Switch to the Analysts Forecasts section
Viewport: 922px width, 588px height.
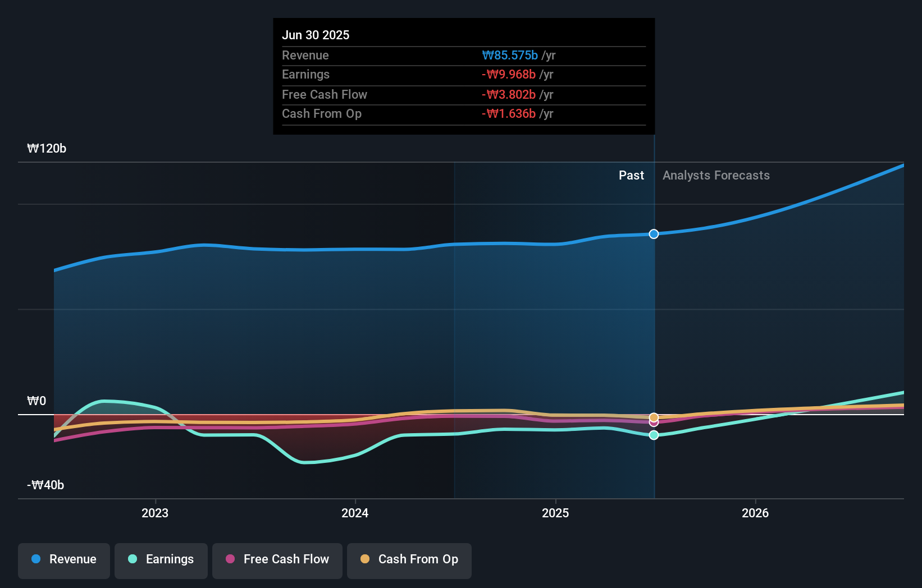(716, 175)
